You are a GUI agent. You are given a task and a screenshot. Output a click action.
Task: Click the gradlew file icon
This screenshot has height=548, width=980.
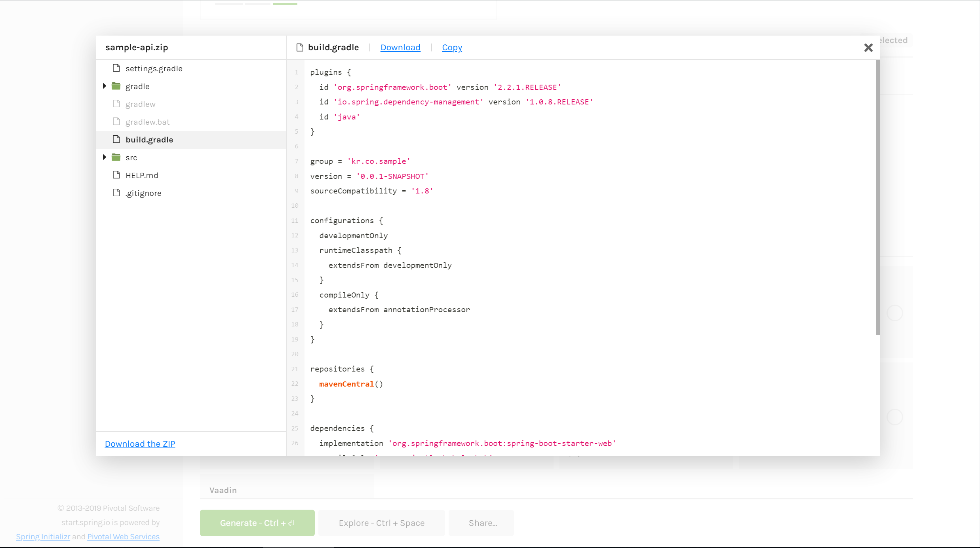[x=116, y=104]
